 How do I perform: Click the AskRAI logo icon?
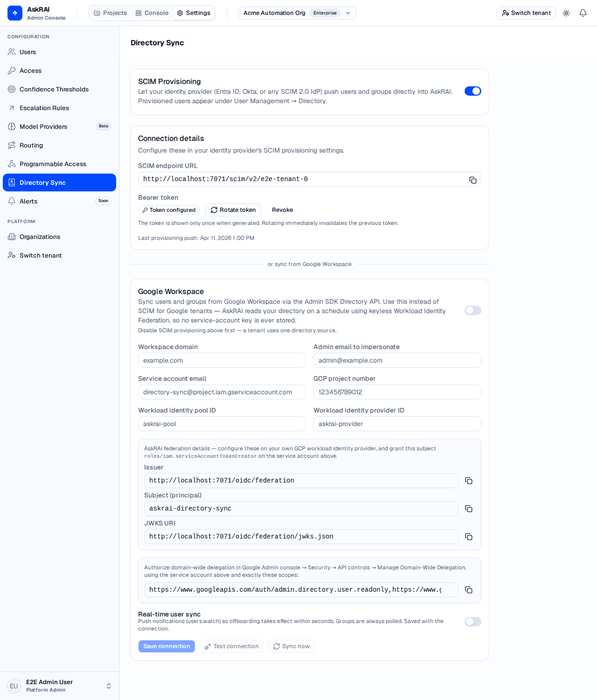coord(15,13)
